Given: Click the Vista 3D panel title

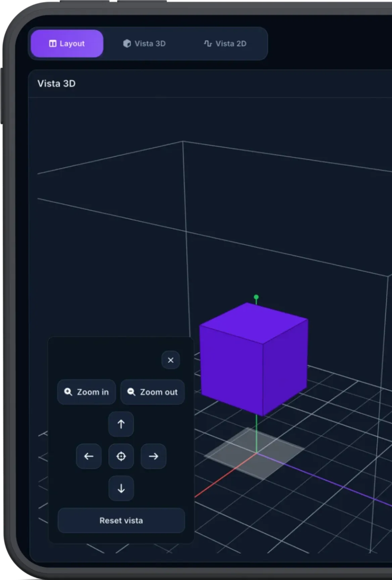Looking at the screenshot, I should pyautogui.click(x=56, y=84).
